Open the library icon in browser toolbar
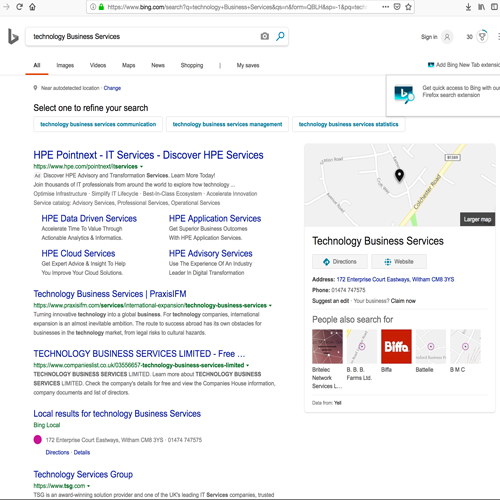This screenshot has height=500, width=500. click(481, 7)
